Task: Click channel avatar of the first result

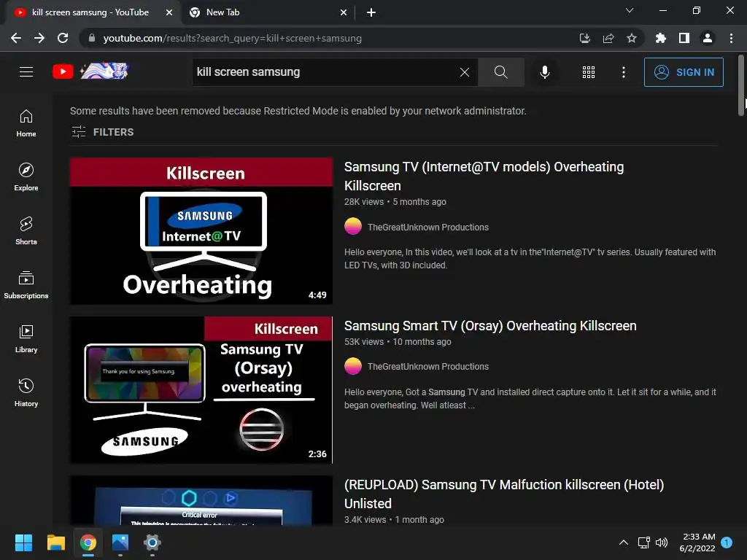Action: 353,226
